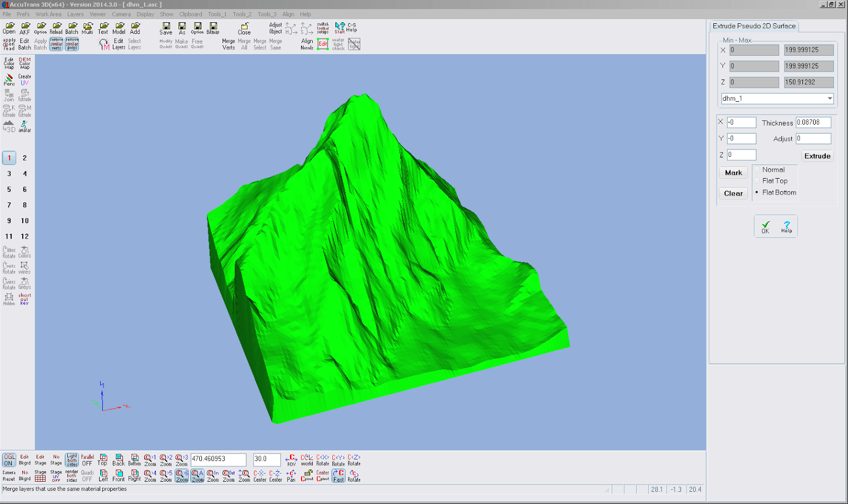Click the avatar walk-through icon
Screen dimensions: 848x504
tap(24, 126)
